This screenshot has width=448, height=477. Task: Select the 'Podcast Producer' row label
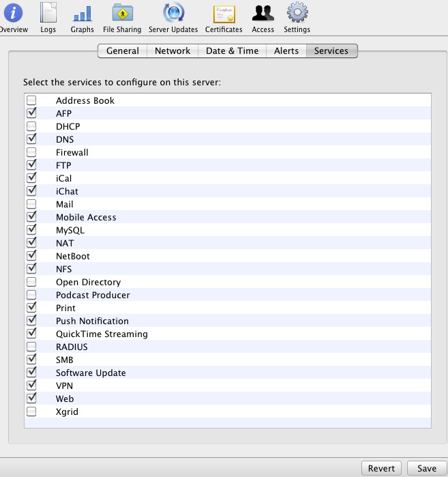tap(93, 295)
